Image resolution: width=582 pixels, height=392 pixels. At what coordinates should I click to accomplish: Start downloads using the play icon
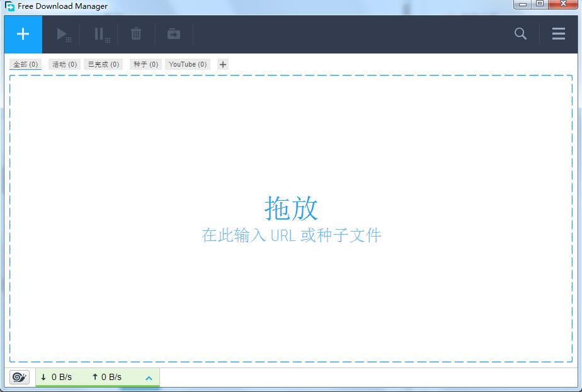[x=63, y=34]
